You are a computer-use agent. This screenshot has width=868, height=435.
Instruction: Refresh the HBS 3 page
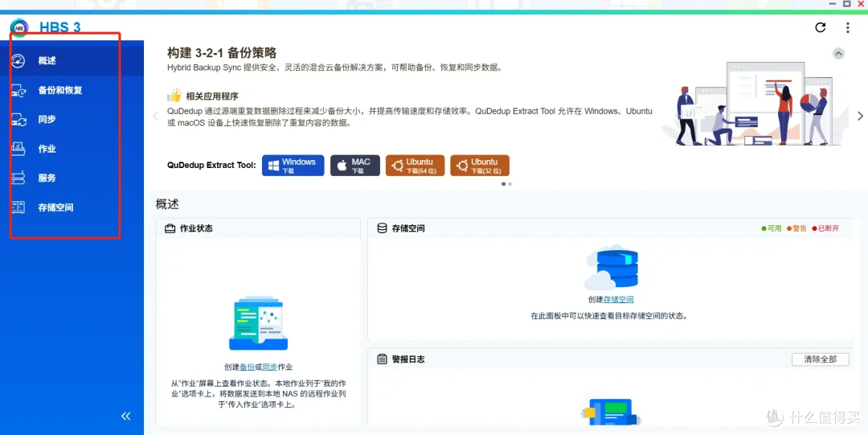821,27
